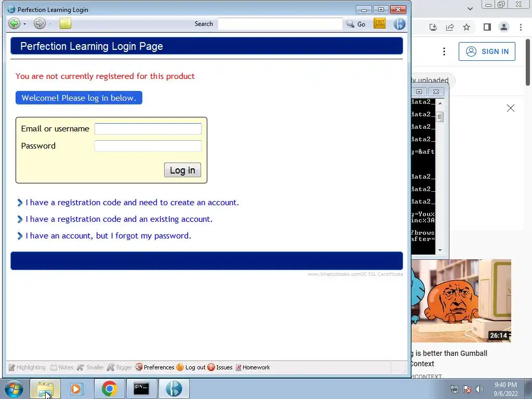Open Chrome's tab search chevron
Image resolution: width=532 pixels, height=399 pixels.
coord(470,9)
